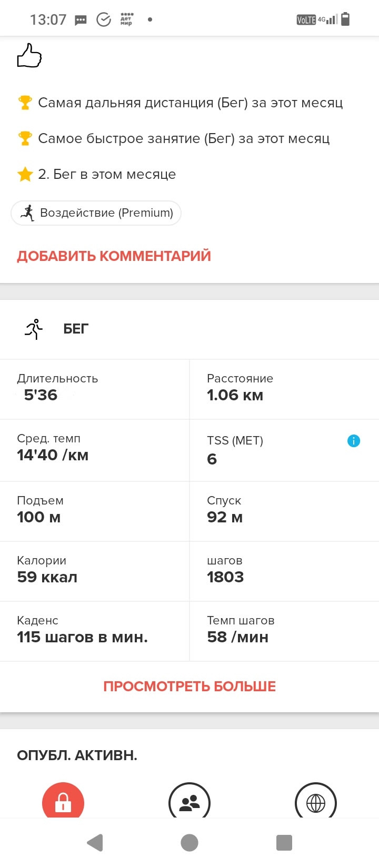The height and width of the screenshot is (868, 379).
Task: Open the TSS (MET) info icon
Action: point(354,441)
